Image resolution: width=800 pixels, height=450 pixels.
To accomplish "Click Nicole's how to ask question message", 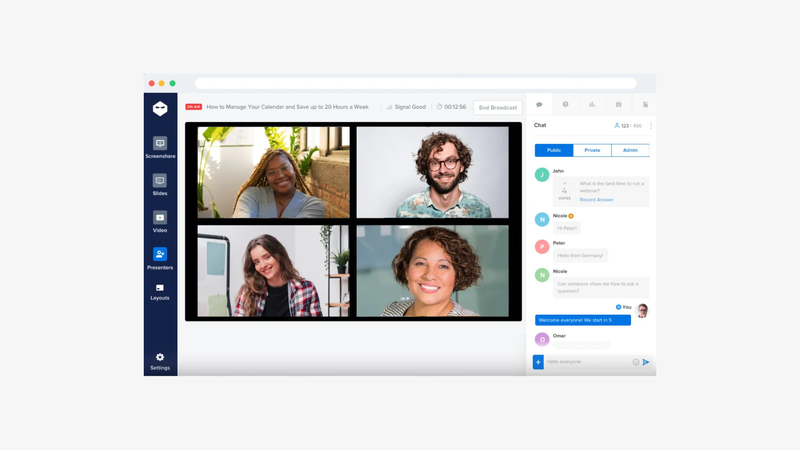I will pyautogui.click(x=601, y=287).
